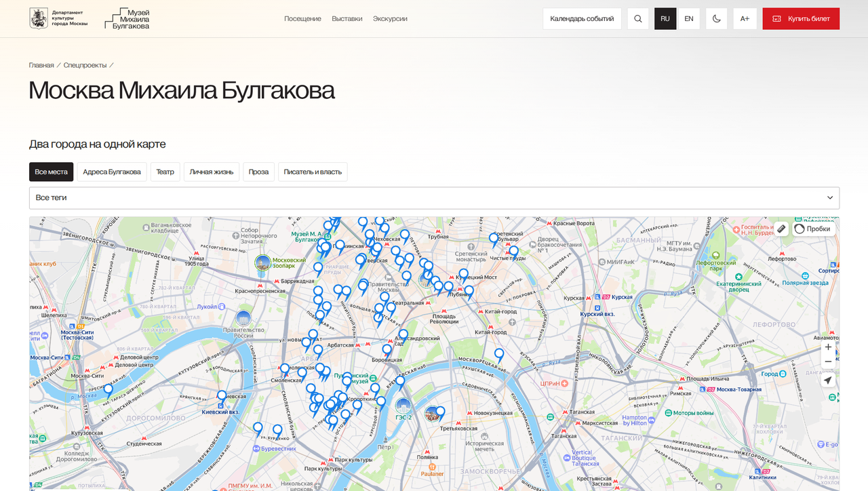Open the Календарь событий button
868x491 pixels.
(582, 19)
